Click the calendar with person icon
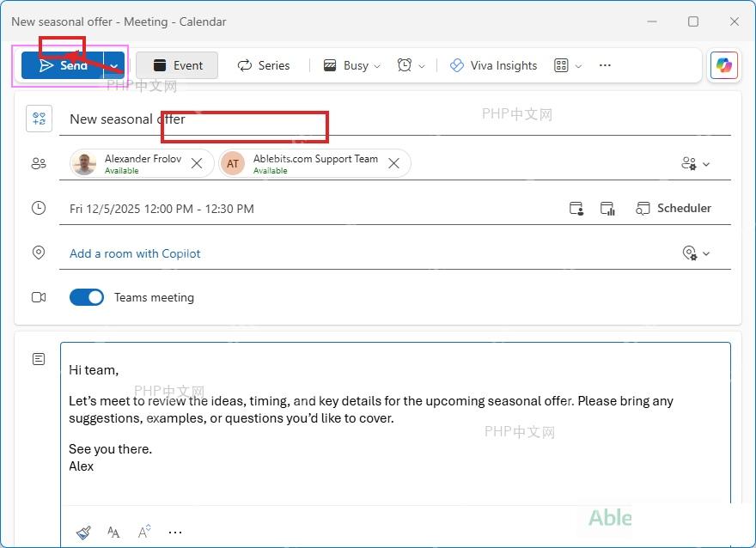The image size is (756, 548). point(576,208)
